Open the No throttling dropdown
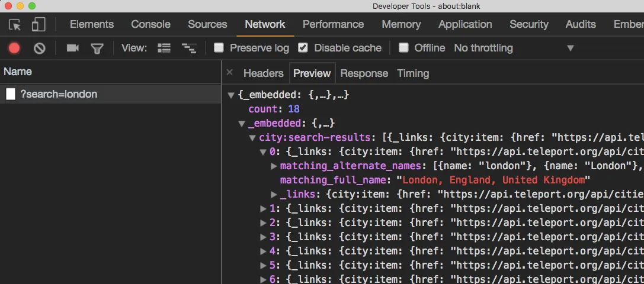The image size is (644, 284). click(x=514, y=48)
